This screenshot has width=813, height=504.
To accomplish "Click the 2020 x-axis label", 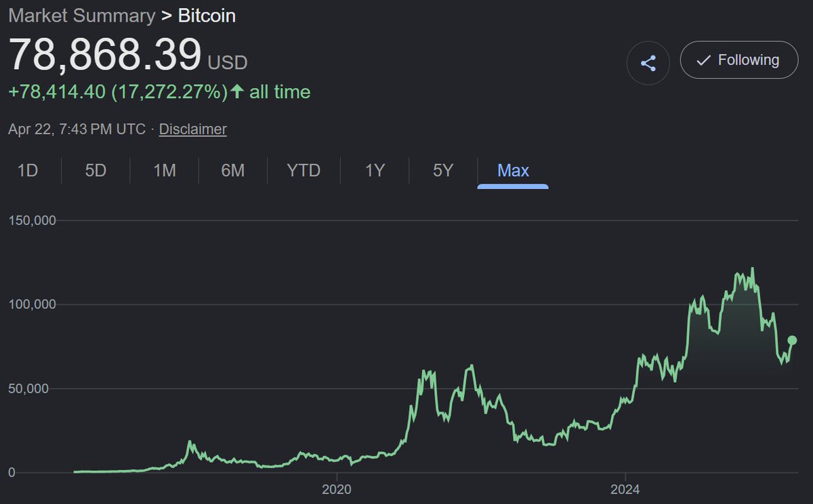I will point(336,489).
